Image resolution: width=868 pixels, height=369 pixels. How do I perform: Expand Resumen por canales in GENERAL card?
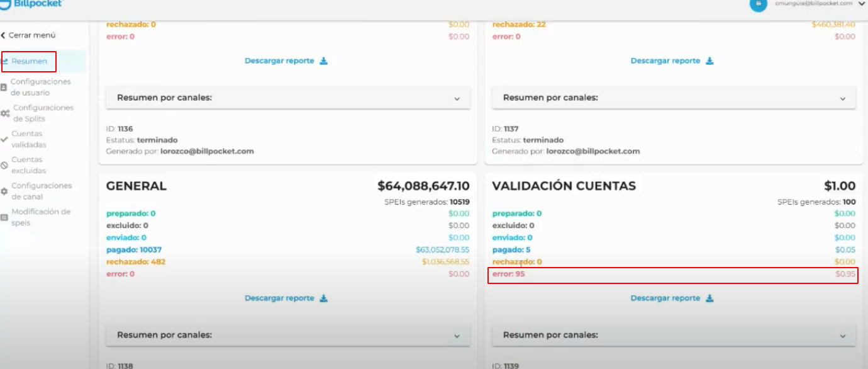tap(457, 336)
